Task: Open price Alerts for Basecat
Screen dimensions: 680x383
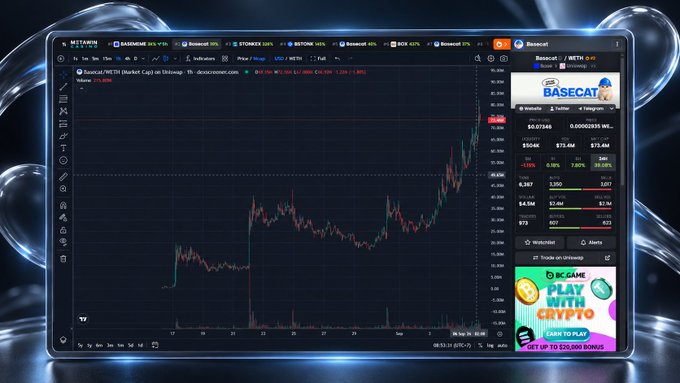Action: pos(591,242)
